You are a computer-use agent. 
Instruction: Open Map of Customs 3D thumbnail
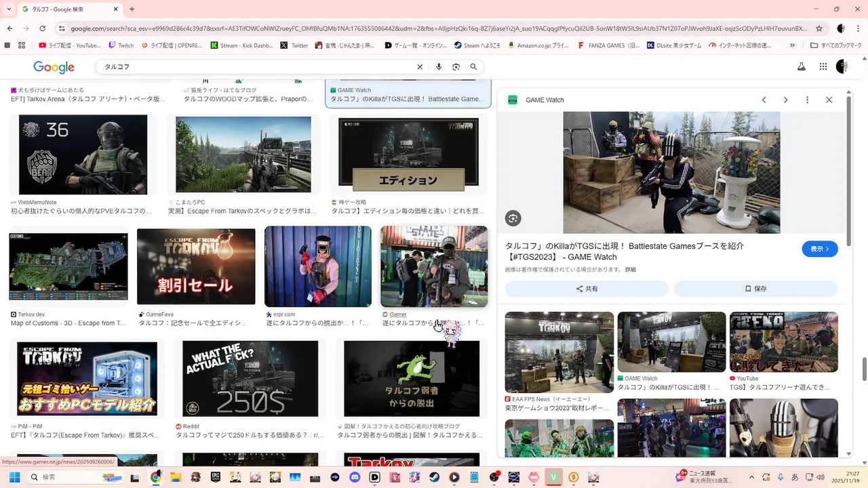coord(68,266)
